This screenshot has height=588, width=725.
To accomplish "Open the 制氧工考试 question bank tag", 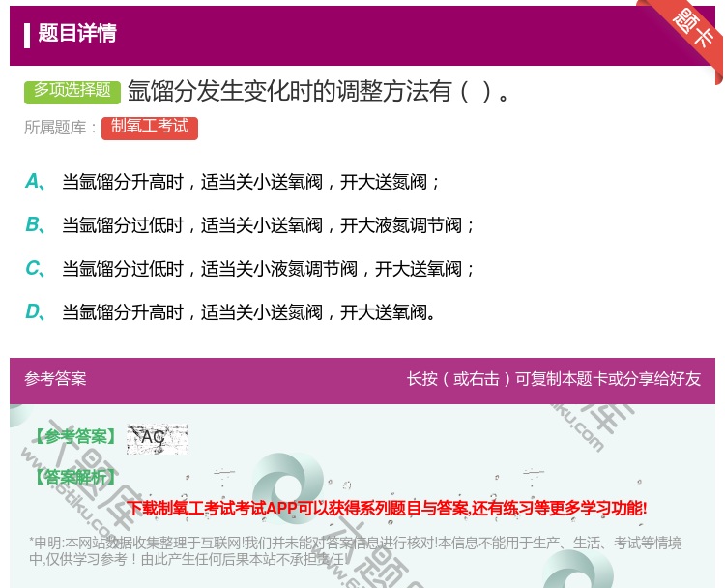I will tap(150, 129).
